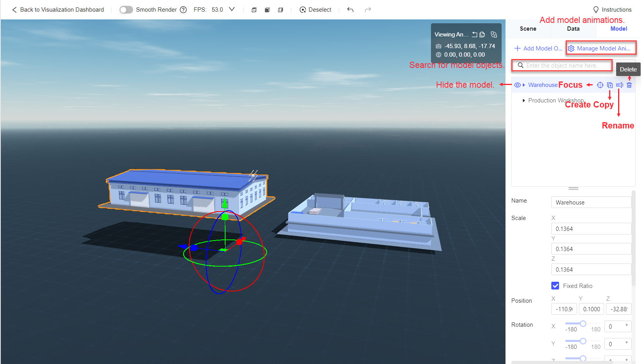This screenshot has height=364, width=641.
Task: Switch to the Data tab
Action: point(573,29)
